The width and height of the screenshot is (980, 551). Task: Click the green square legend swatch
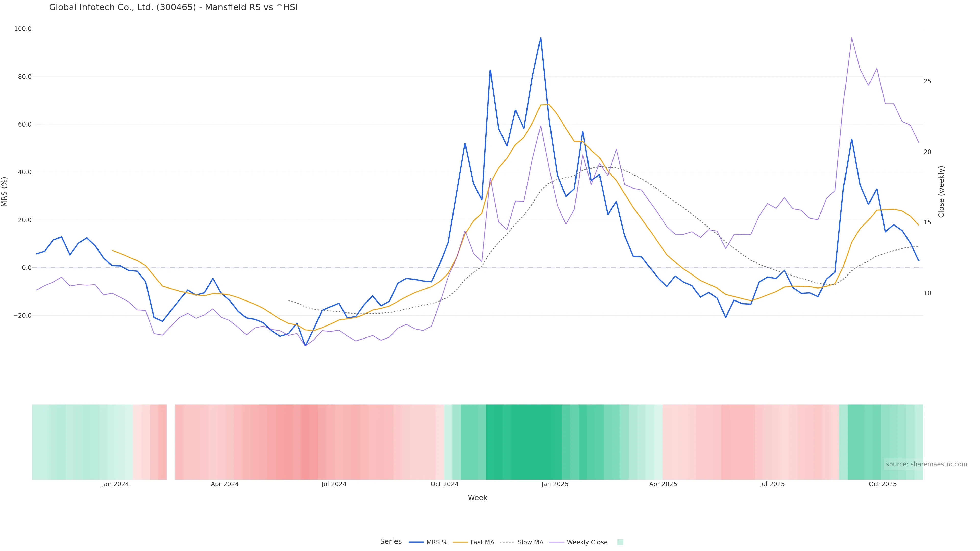point(620,542)
